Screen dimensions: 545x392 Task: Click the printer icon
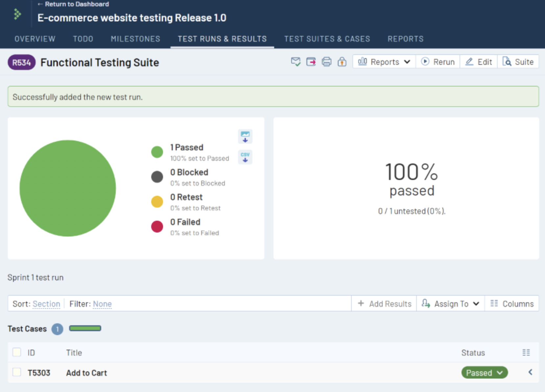pyautogui.click(x=326, y=62)
